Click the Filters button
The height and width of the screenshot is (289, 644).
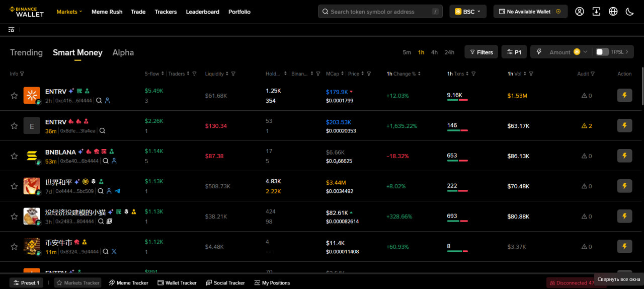[481, 52]
